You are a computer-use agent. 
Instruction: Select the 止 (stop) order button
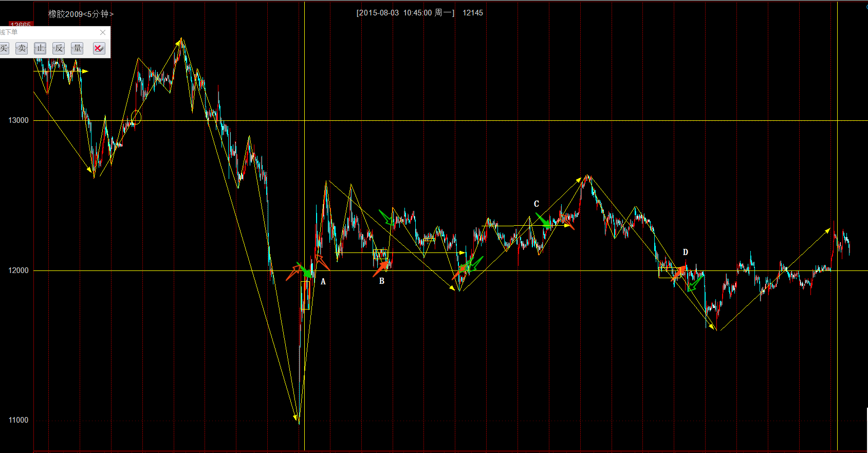(40, 48)
